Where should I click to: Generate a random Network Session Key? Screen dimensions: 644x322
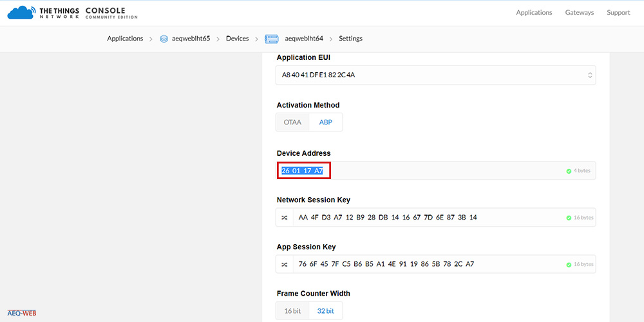pos(284,217)
